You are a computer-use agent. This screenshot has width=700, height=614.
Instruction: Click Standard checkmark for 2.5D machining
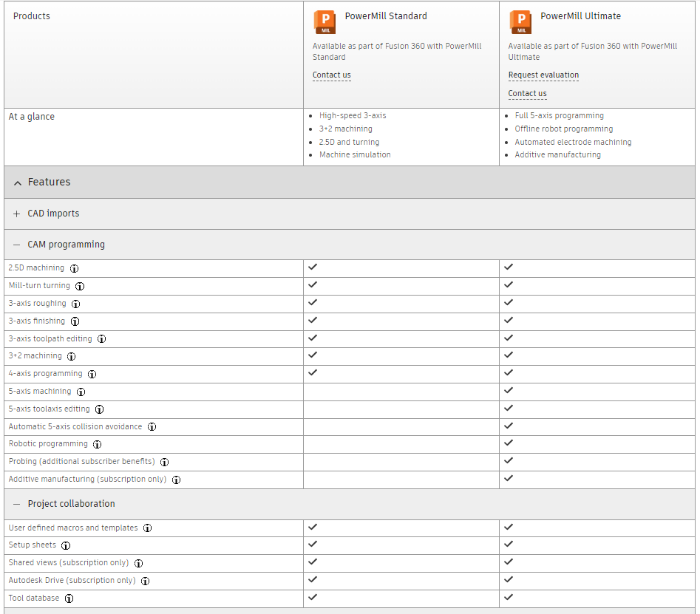pos(313,267)
